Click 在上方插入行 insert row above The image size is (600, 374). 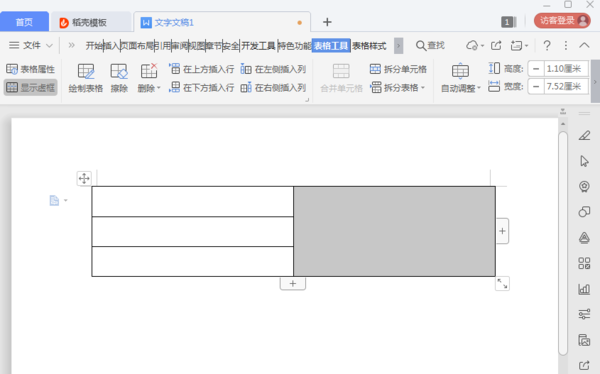point(201,69)
